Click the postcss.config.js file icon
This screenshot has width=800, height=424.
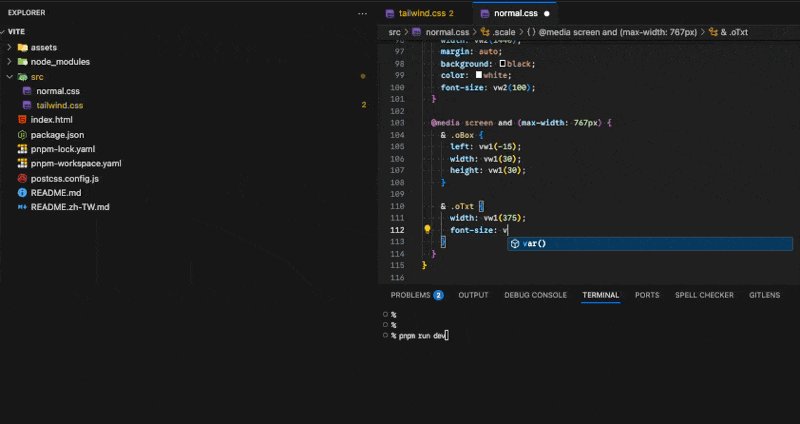click(22, 179)
